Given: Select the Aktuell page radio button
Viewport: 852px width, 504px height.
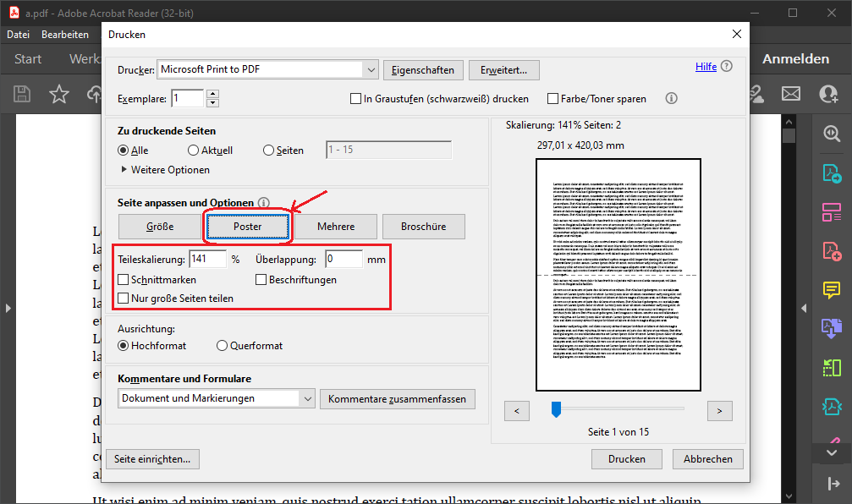Looking at the screenshot, I should point(194,151).
